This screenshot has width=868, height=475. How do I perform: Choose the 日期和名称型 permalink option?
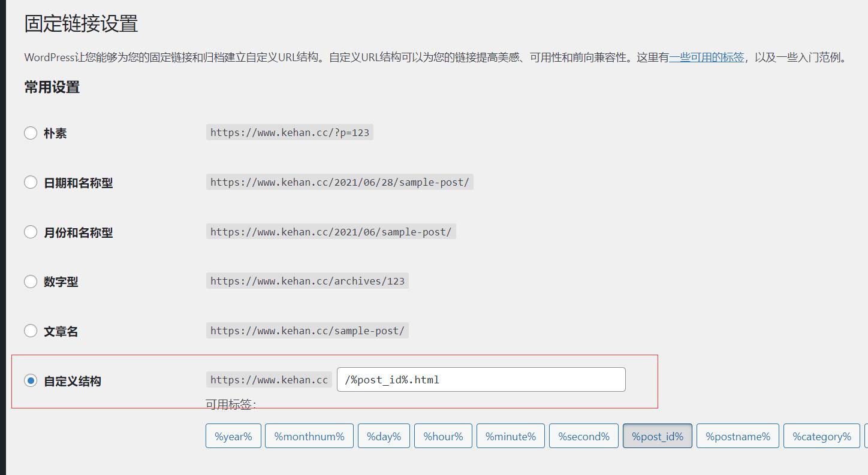[x=31, y=183]
